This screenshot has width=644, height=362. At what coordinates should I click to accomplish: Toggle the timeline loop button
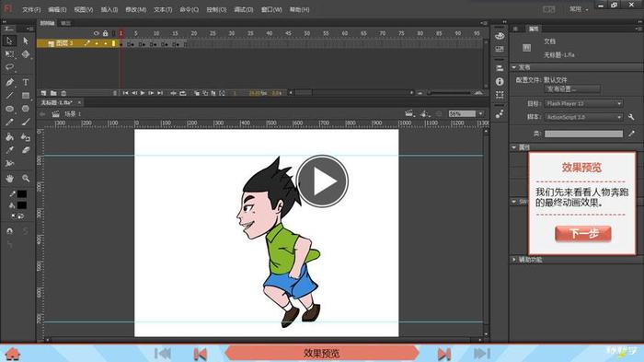tap(183, 93)
